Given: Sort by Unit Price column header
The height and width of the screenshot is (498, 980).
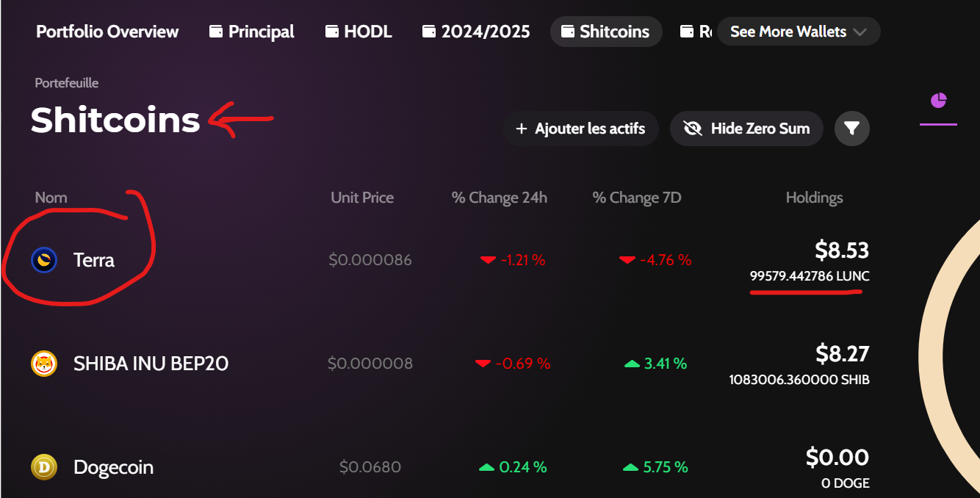Looking at the screenshot, I should click(362, 198).
